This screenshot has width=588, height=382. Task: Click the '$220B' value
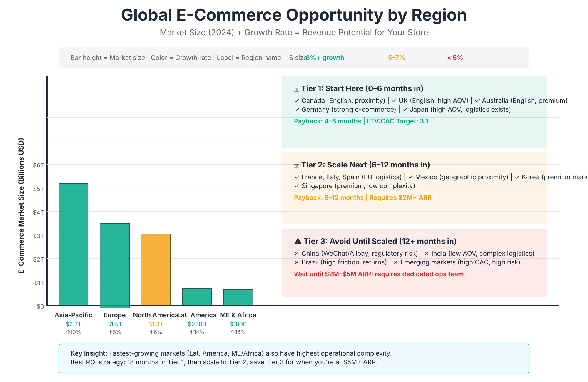(197, 324)
